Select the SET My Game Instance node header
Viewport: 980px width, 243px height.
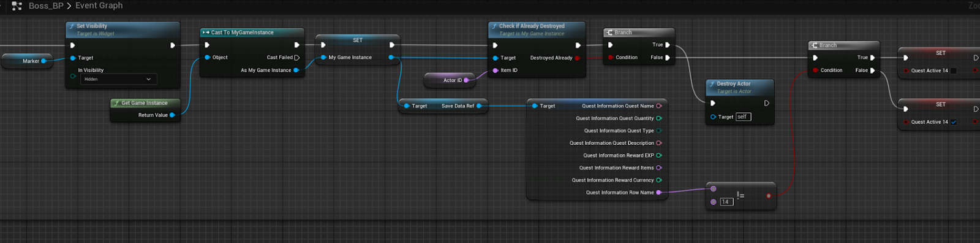tap(358, 40)
